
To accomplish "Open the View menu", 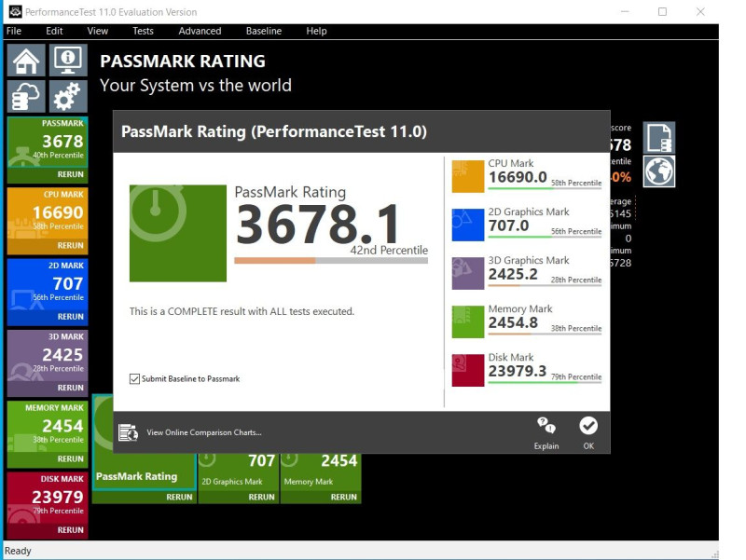I will point(98,31).
